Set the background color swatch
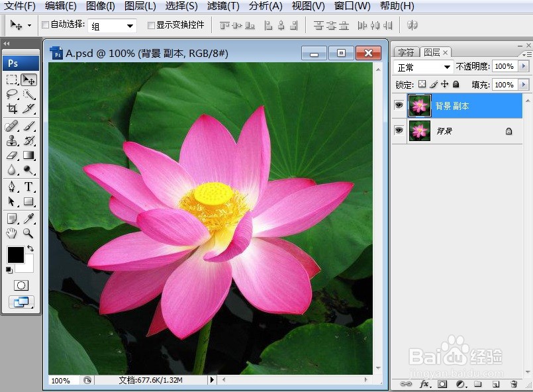This screenshot has height=392, width=533. pos(28,267)
